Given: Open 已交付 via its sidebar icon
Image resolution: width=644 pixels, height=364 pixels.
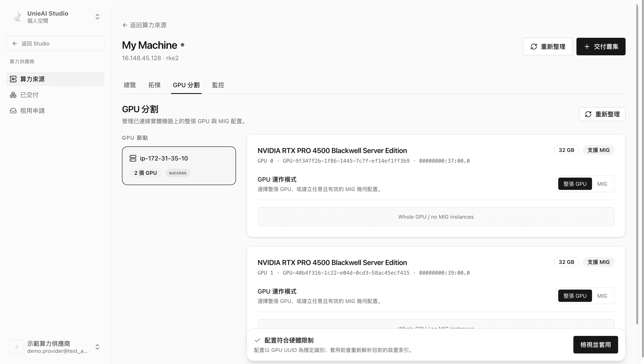Looking at the screenshot, I should (13, 95).
